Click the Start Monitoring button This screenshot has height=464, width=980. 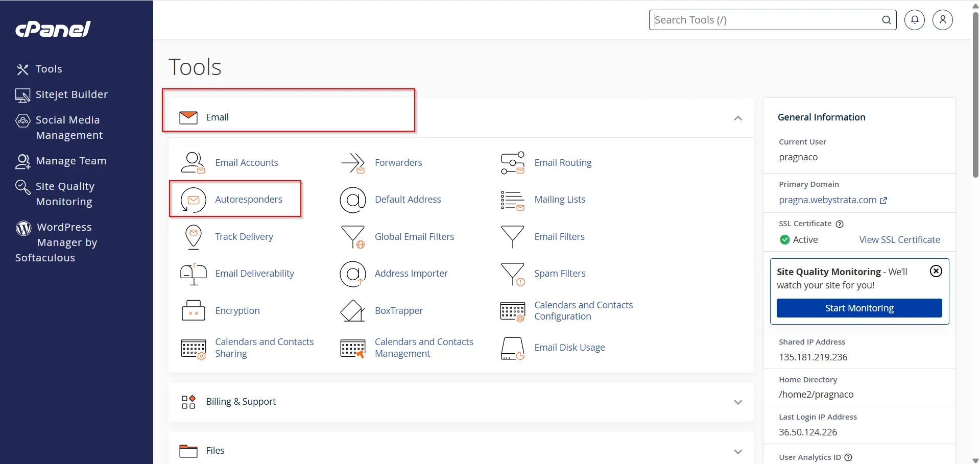[x=859, y=308]
